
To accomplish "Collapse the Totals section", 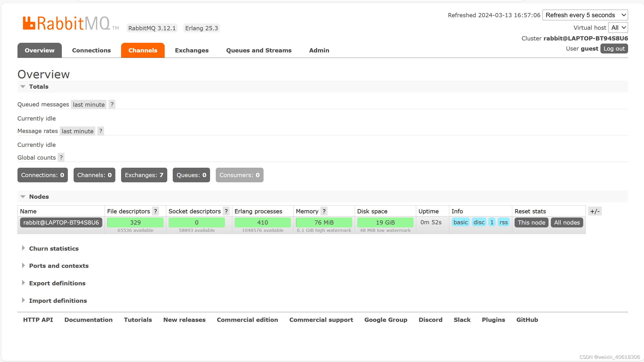I will 39,87.
